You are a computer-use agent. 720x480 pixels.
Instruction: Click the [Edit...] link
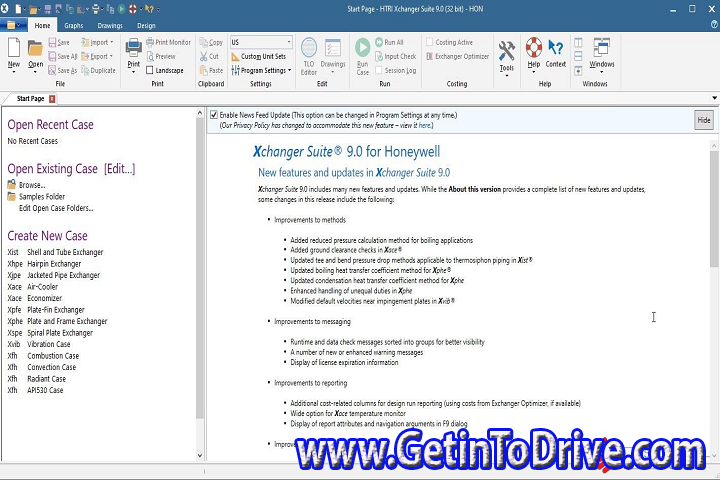point(119,169)
